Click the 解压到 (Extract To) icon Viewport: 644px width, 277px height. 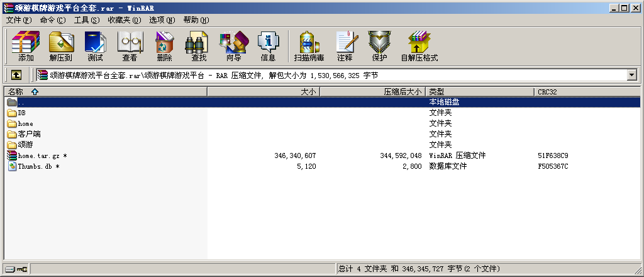(x=61, y=47)
